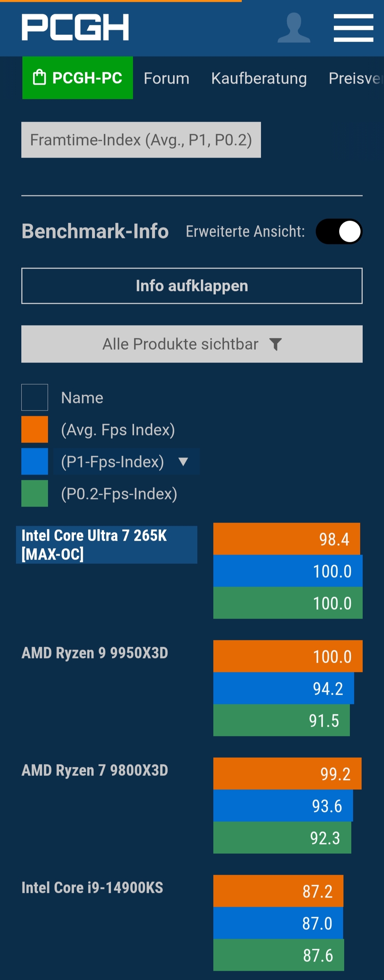Click the blue P1-Fps-Index legend square
This screenshot has width=384, height=980.
pos(34,461)
